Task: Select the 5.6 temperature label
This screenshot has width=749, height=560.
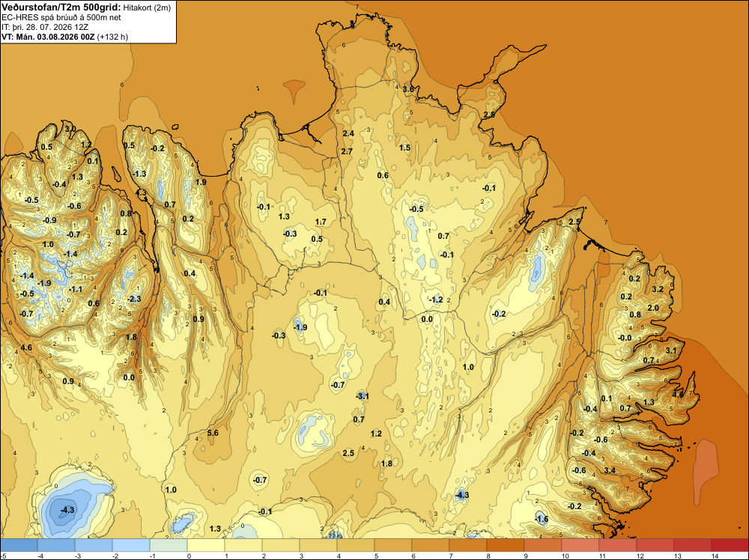Action: [213, 433]
